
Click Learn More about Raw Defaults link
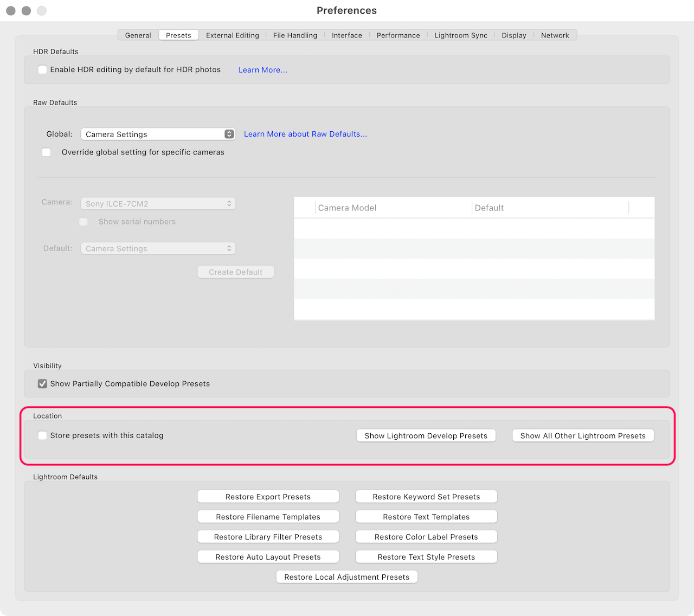click(x=305, y=134)
